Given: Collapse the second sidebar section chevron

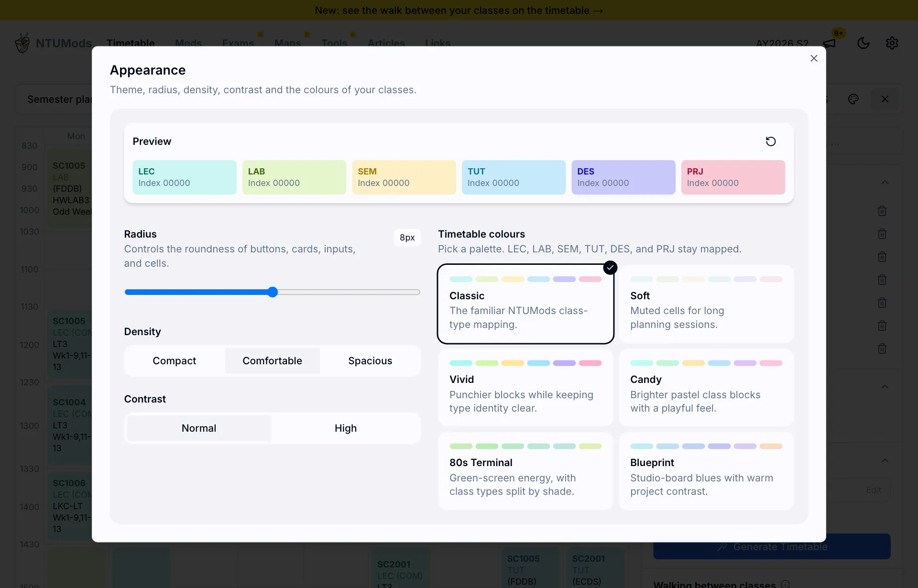Looking at the screenshot, I should [885, 387].
